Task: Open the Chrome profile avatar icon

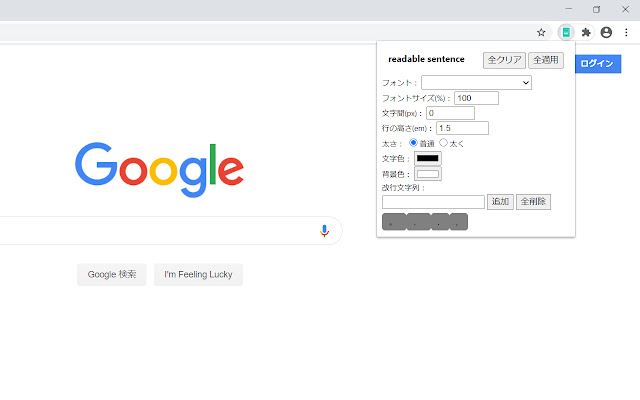Action: tap(606, 32)
